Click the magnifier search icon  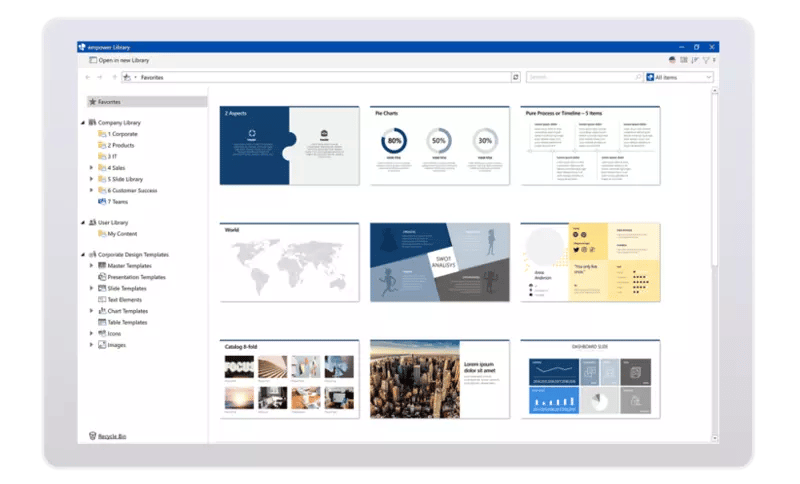tap(638, 77)
